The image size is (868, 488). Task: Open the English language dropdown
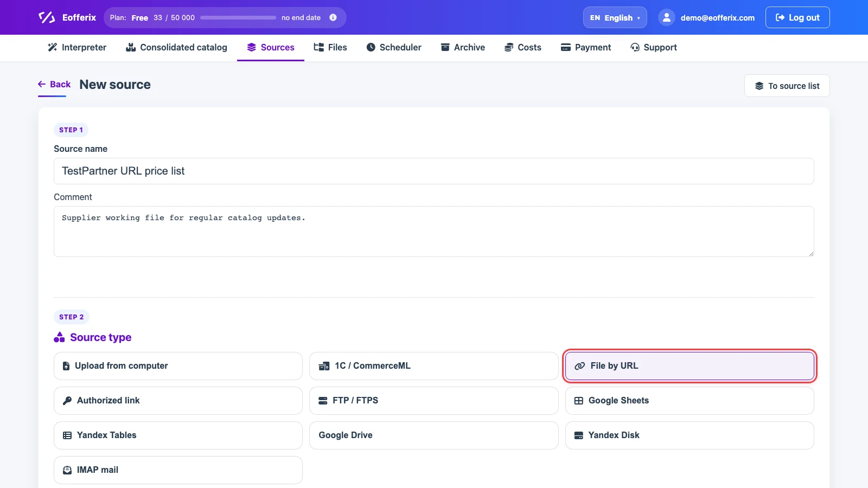(615, 17)
